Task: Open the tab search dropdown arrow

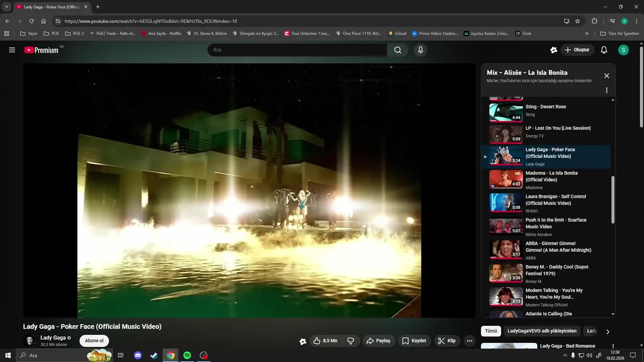Action: (x=7, y=7)
